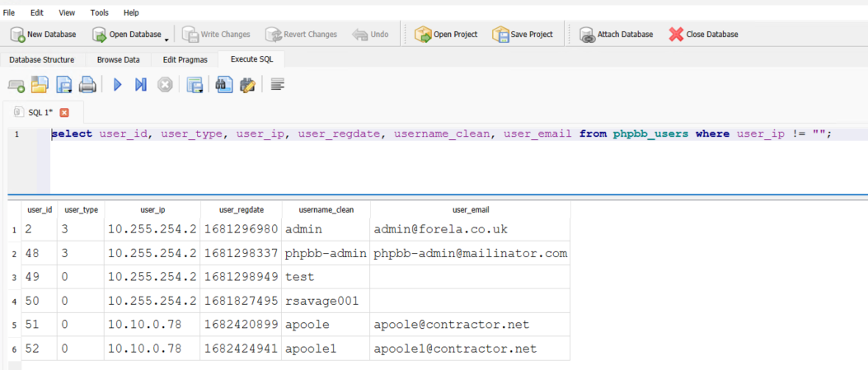Click user_id column header
Image resolution: width=868 pixels, height=370 pixels.
40,210
